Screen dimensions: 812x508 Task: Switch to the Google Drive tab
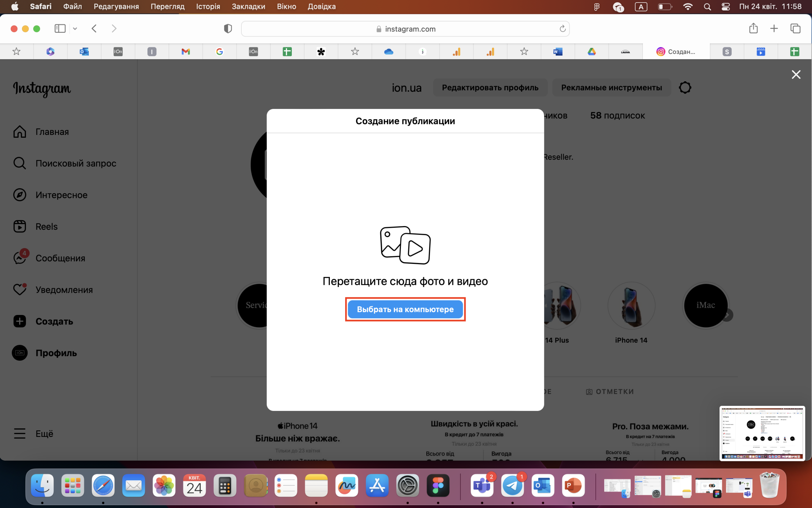pos(592,51)
